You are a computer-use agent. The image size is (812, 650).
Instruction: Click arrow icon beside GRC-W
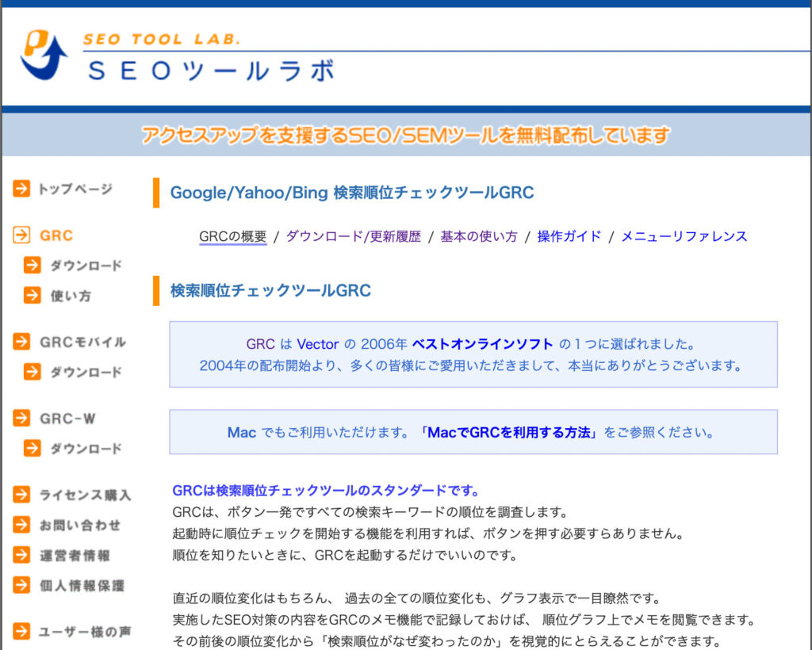21,418
